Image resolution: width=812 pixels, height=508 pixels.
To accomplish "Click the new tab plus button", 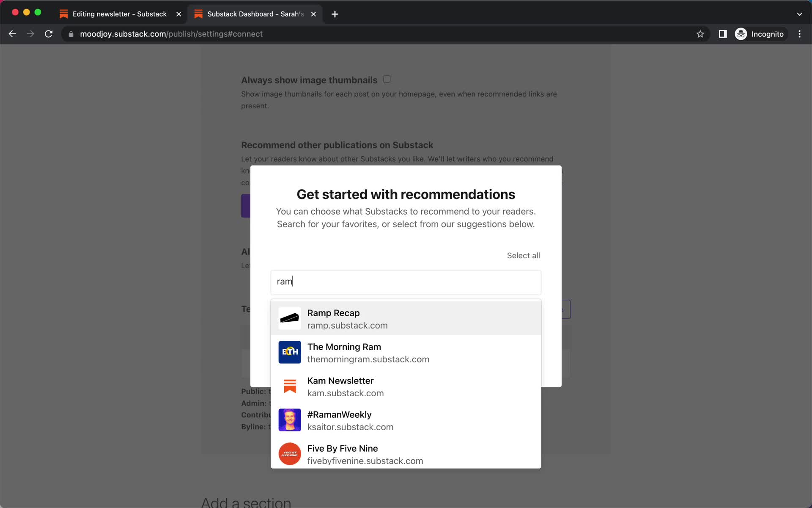I will [335, 14].
